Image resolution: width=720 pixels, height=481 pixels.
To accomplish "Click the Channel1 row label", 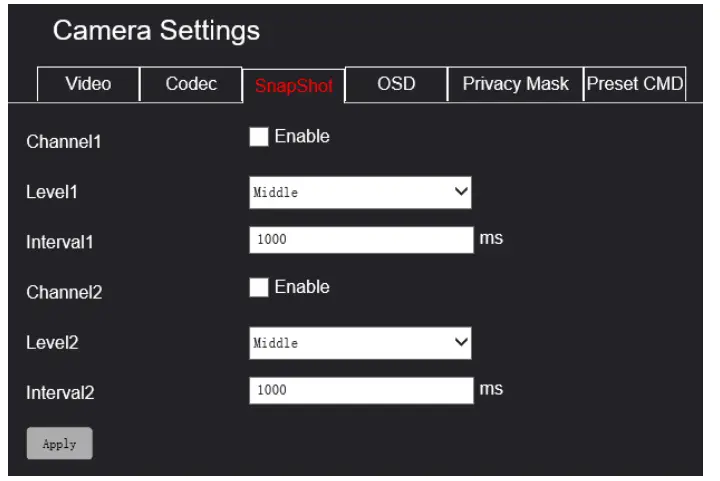I will tap(64, 142).
